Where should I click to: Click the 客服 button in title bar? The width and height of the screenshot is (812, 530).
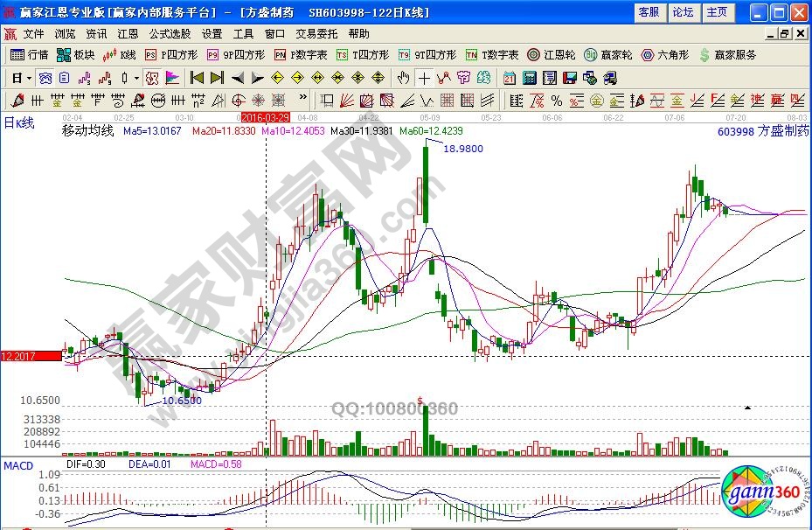pos(649,12)
